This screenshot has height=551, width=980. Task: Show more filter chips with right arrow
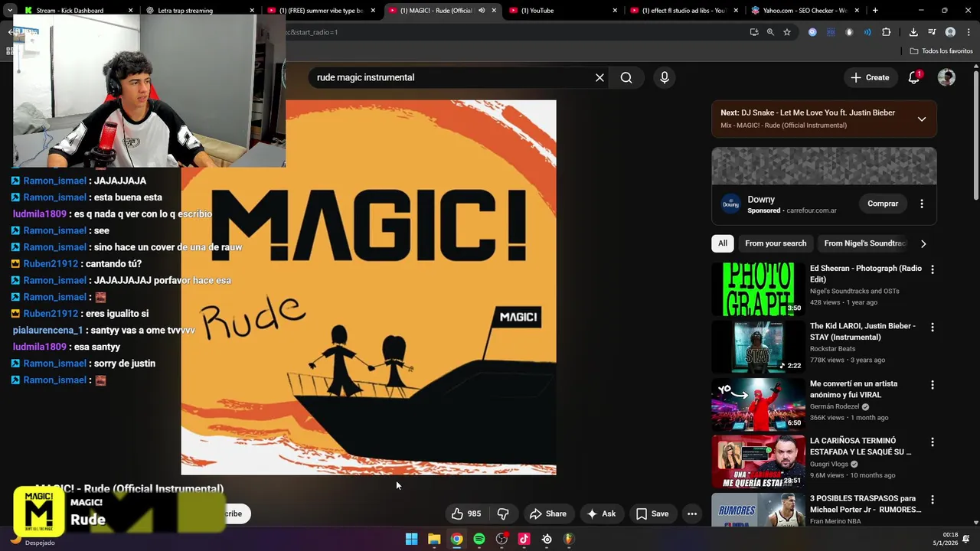coord(923,243)
